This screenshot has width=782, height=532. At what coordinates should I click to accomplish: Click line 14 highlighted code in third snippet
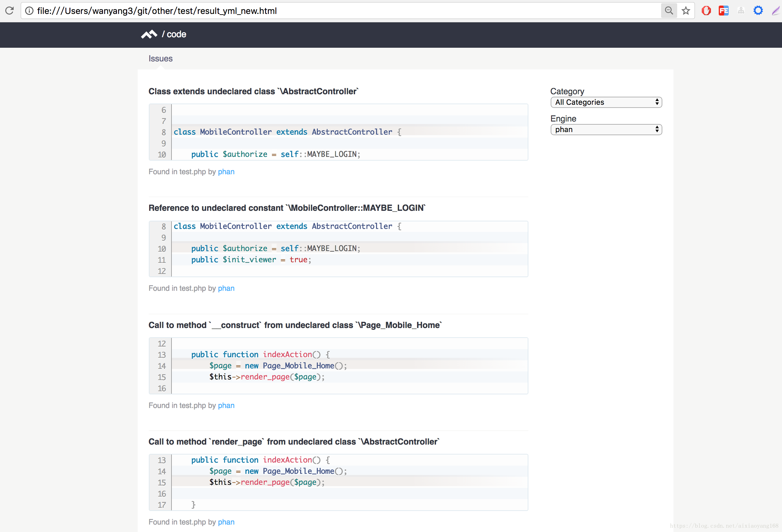coord(278,366)
